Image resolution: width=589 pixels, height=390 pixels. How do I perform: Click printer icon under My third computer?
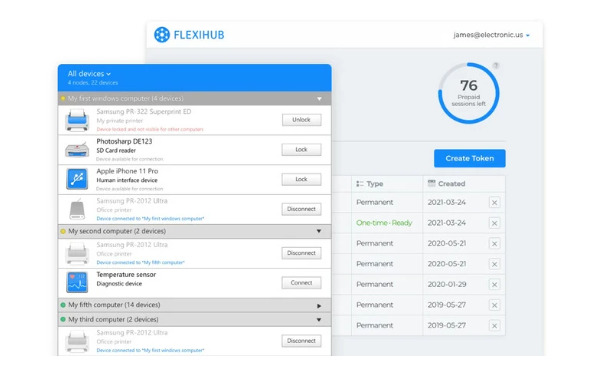77,341
